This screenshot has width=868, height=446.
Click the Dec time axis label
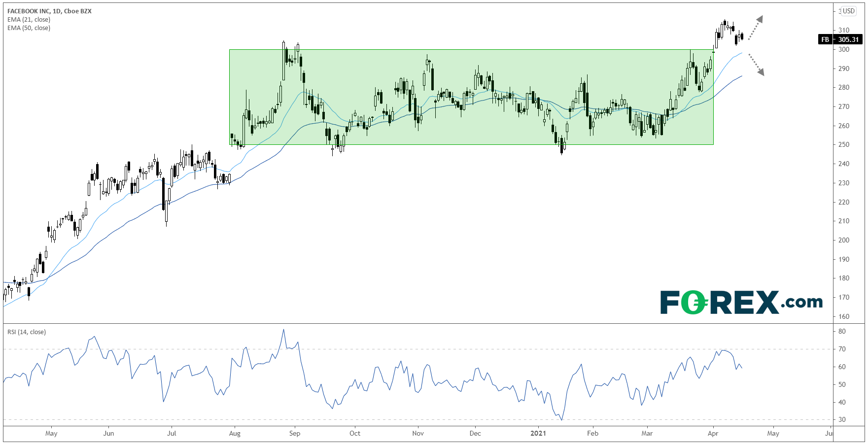pos(475,434)
